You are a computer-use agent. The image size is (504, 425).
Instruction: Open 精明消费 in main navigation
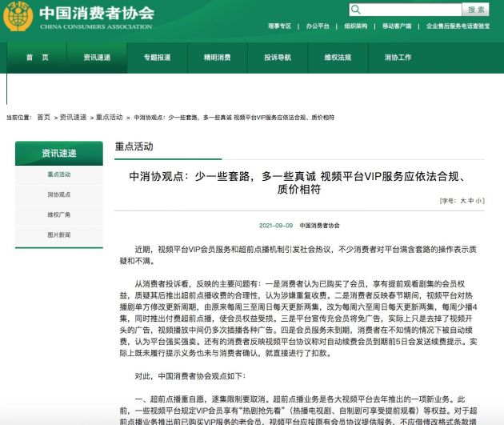click(x=218, y=58)
